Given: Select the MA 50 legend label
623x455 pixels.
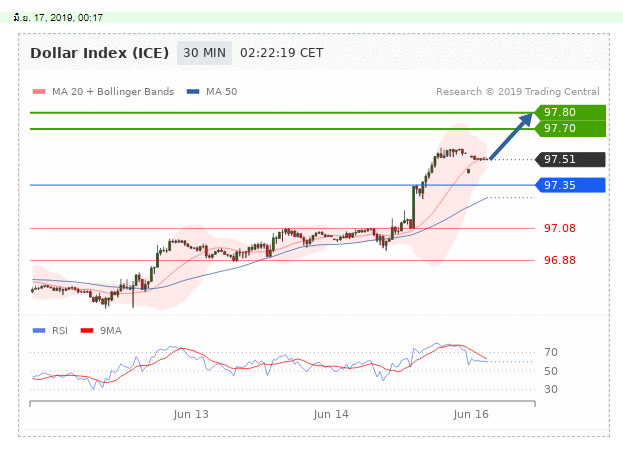Looking at the screenshot, I should pos(221,92).
